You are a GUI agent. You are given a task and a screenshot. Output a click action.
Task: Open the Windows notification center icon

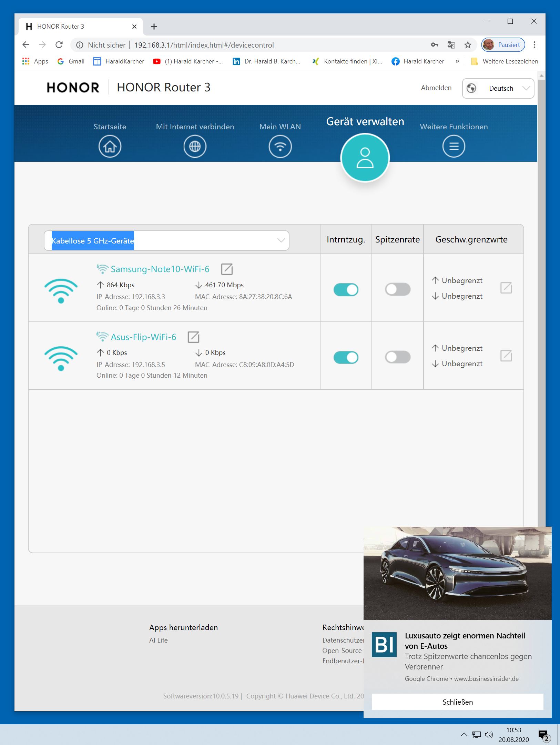[544, 735]
